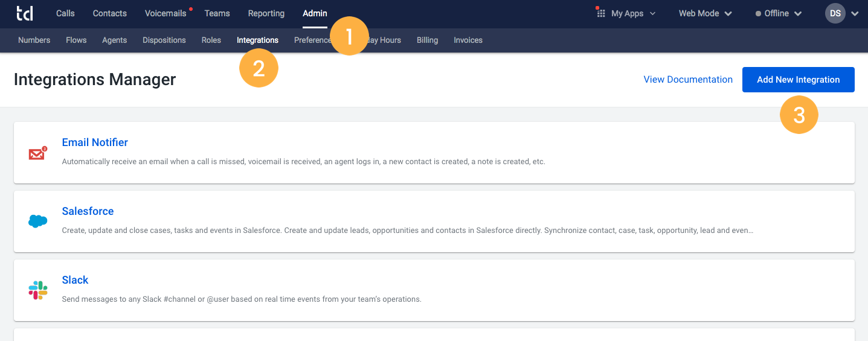Image resolution: width=868 pixels, height=341 pixels.
Task: Open the My Apps grid icon
Action: tap(600, 13)
